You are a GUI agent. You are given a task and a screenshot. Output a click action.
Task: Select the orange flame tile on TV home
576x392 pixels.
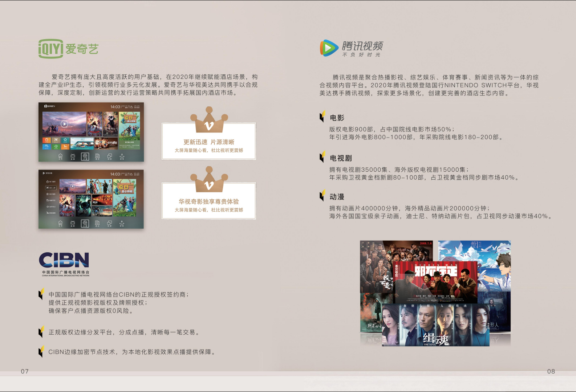(46, 140)
